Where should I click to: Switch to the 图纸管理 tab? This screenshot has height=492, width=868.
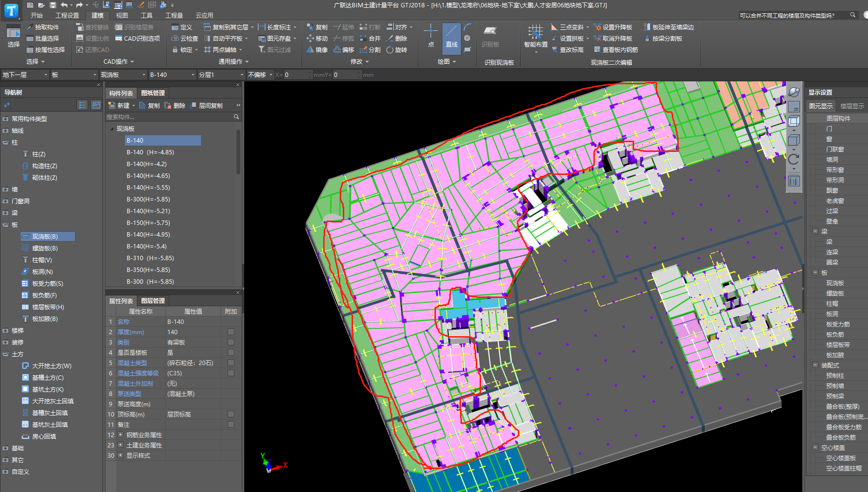point(153,93)
